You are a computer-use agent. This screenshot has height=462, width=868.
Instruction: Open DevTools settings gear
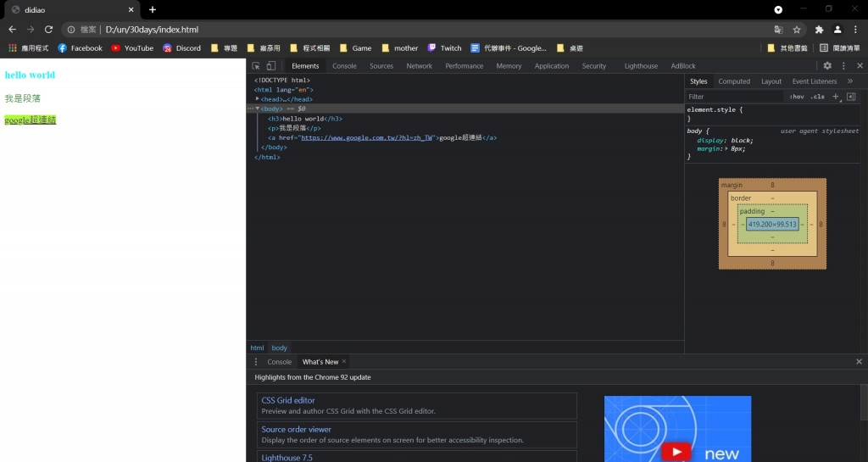coord(827,66)
